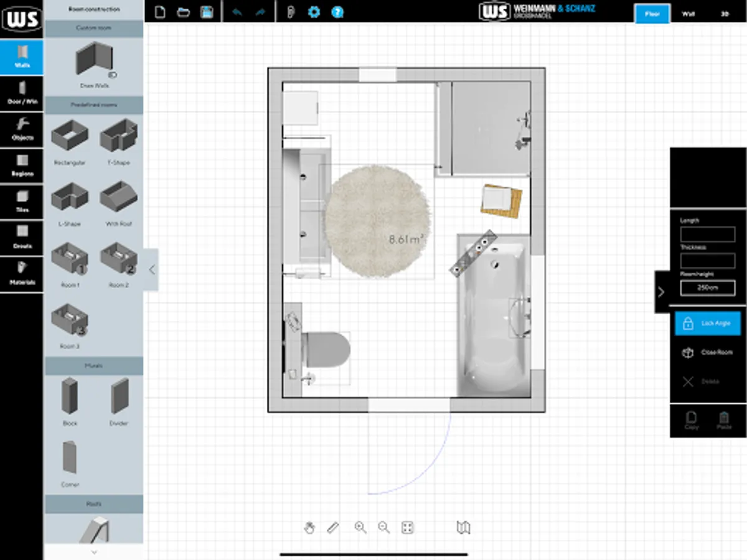Open the Materials category
Screen dimensions: 747x560
22,274
